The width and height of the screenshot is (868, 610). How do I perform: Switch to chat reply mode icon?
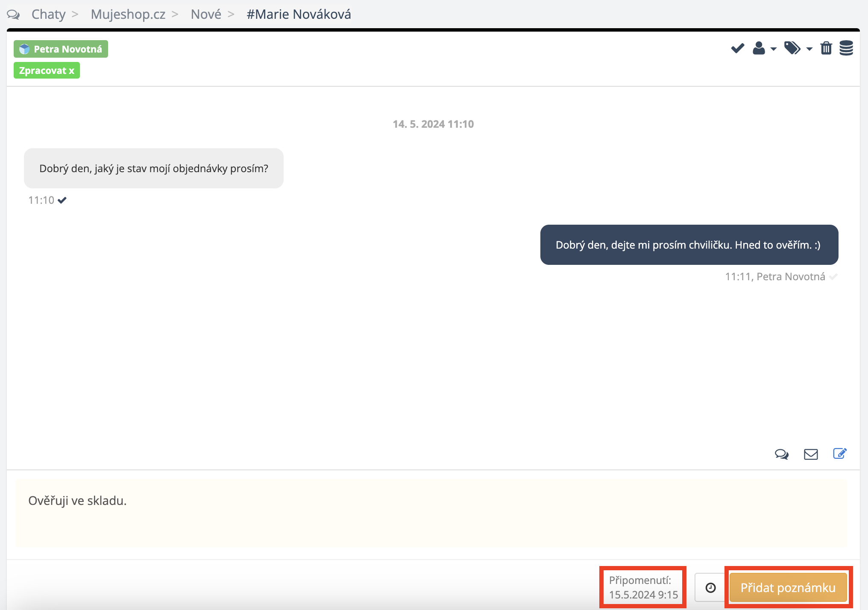click(x=781, y=454)
